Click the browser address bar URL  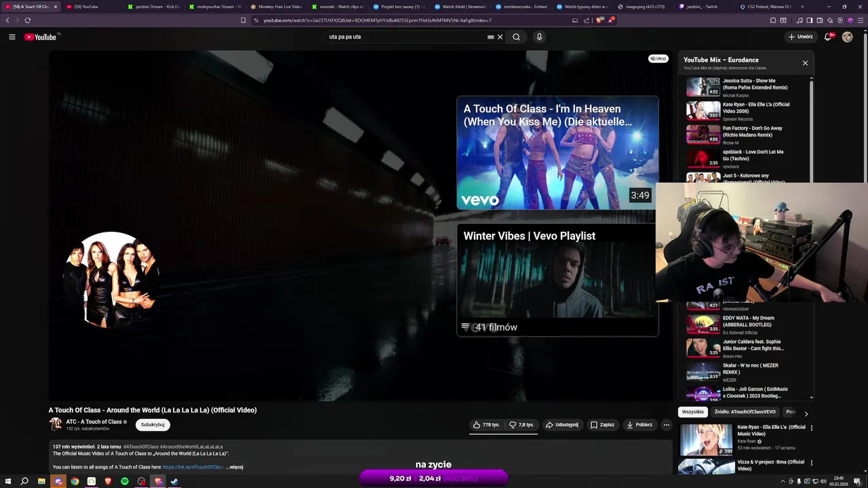click(x=377, y=20)
